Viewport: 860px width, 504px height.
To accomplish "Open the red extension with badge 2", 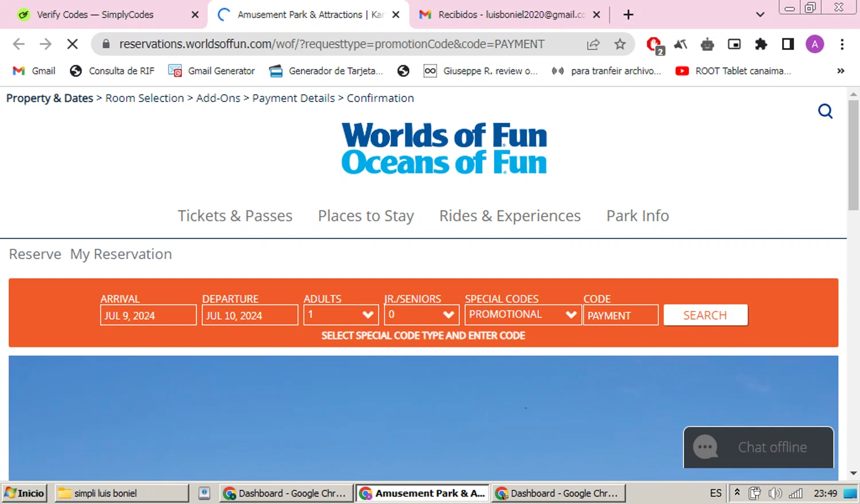I will point(654,45).
